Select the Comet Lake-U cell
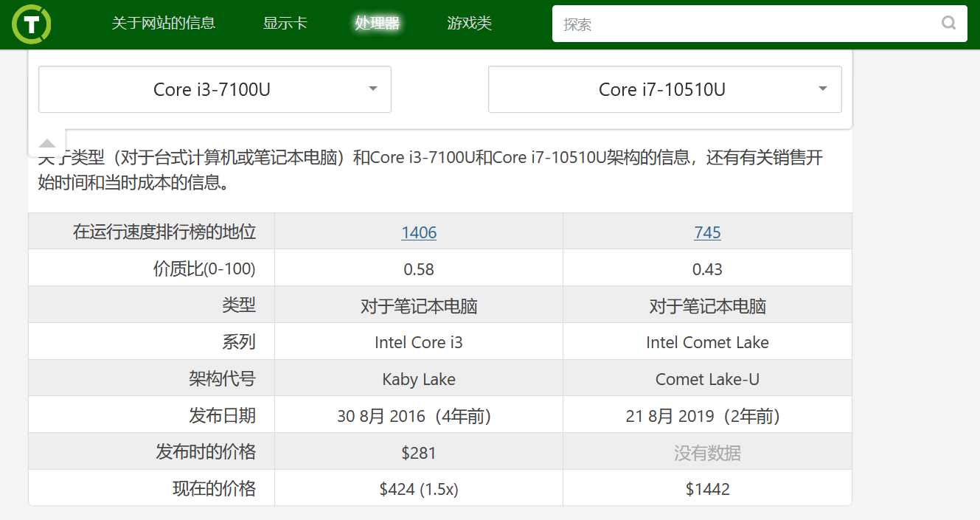 coord(707,379)
